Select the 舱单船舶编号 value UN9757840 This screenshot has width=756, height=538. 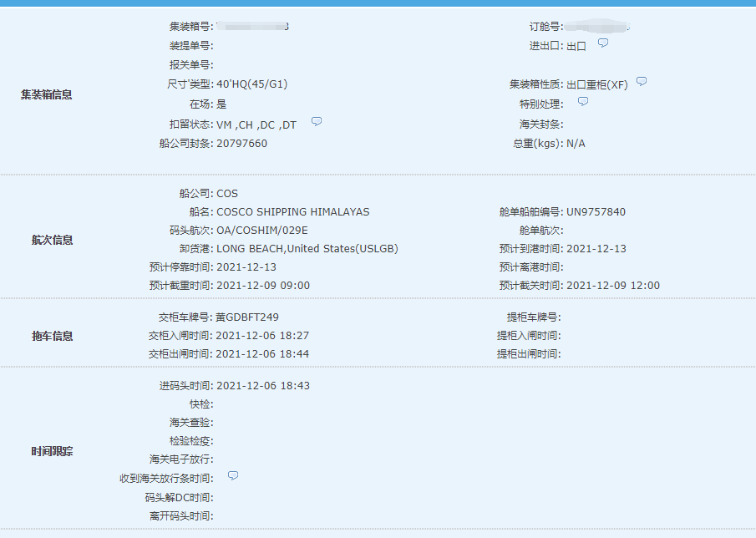595,212
